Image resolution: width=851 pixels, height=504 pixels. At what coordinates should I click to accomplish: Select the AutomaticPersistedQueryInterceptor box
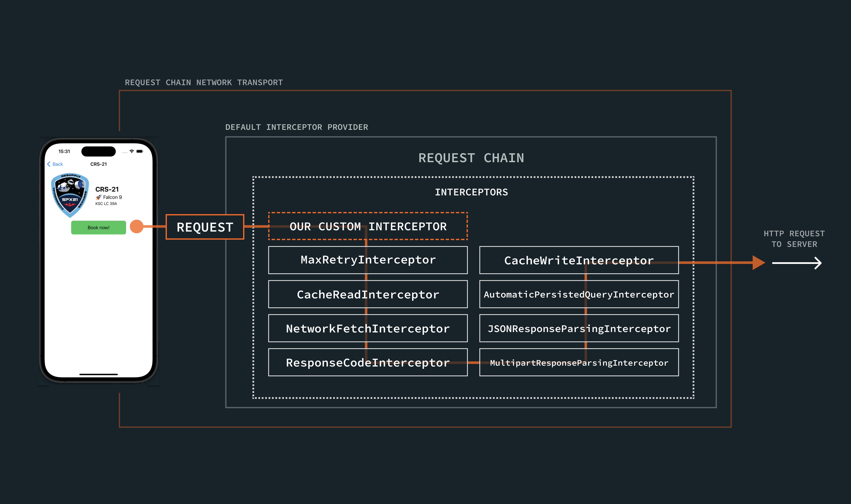579,294
